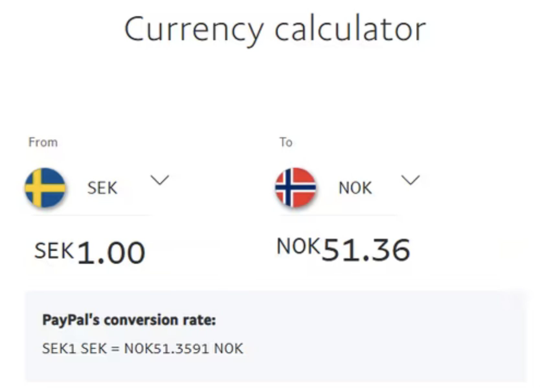Select the Currency calculator heading
Image resolution: width=540 pixels, height=392 pixels.
[x=275, y=30]
